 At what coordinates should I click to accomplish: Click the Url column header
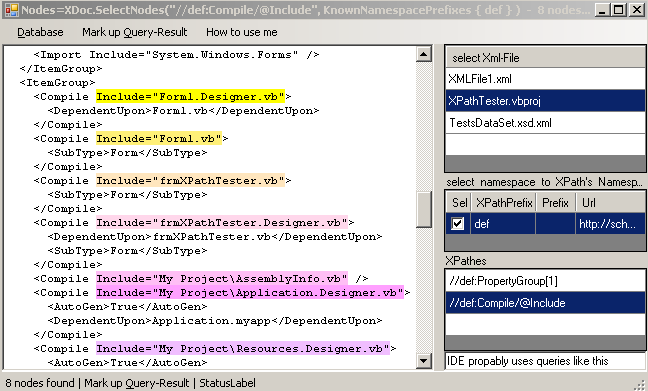click(x=610, y=203)
